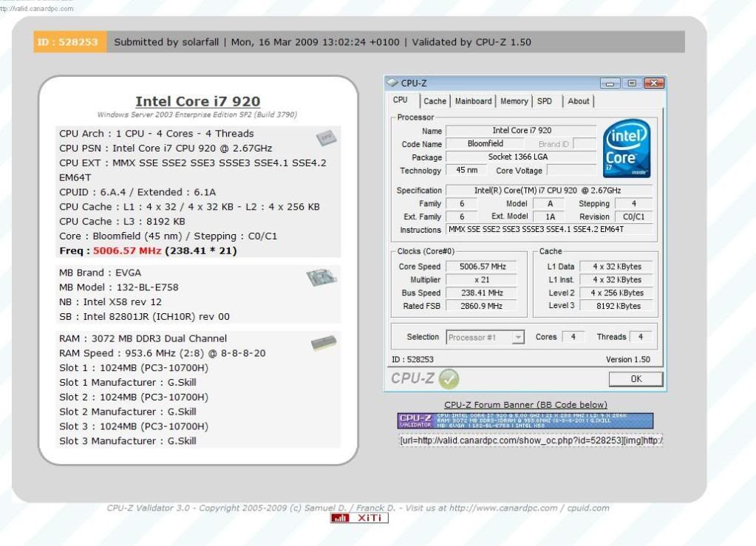Click the CPU-Z Validator 3.0 copyright footer
This screenshot has height=546, width=756.
pyautogui.click(x=358, y=508)
